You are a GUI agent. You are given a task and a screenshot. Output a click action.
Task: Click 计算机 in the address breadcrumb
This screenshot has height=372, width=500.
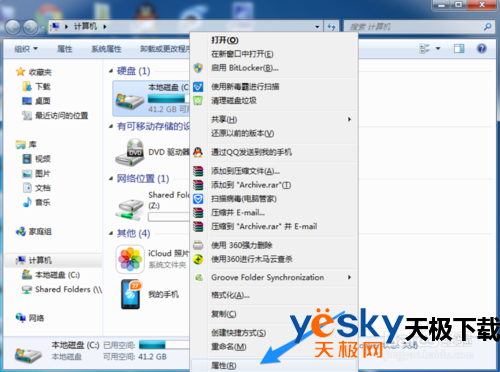85,26
